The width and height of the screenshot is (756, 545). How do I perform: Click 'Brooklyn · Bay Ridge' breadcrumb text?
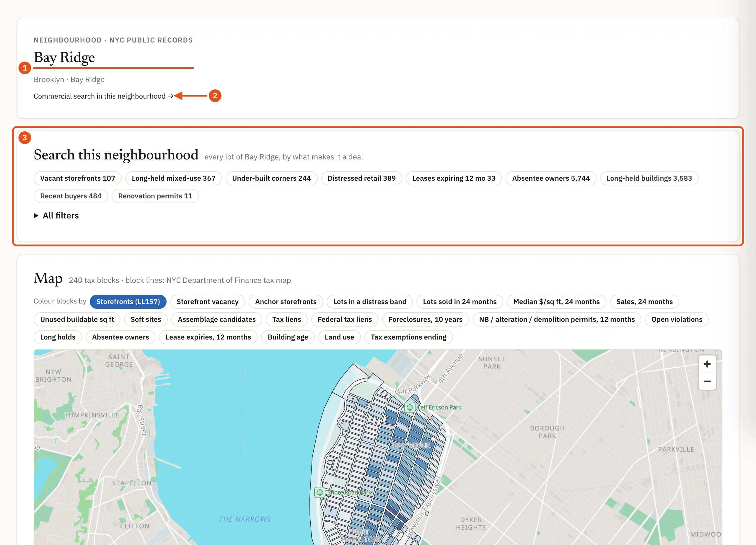69,79
